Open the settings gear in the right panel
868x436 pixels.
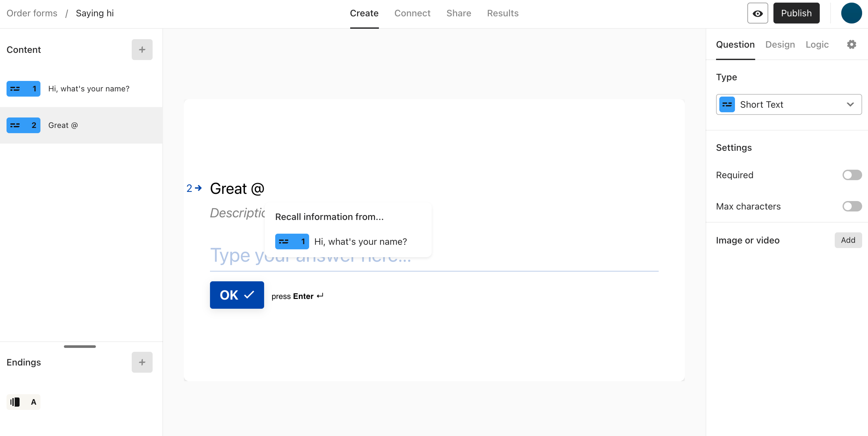pos(852,45)
